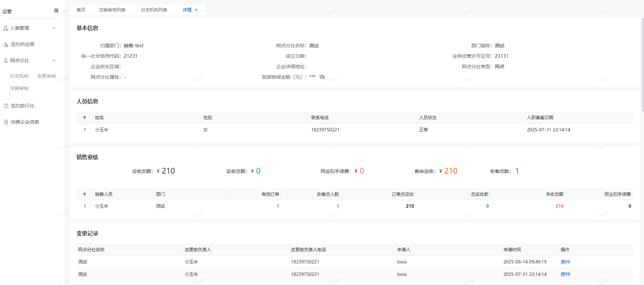Image resolution: width=644 pixels, height=285 pixels.
Task: Click the 人事管理 person icon
Action: pyautogui.click(x=6, y=28)
